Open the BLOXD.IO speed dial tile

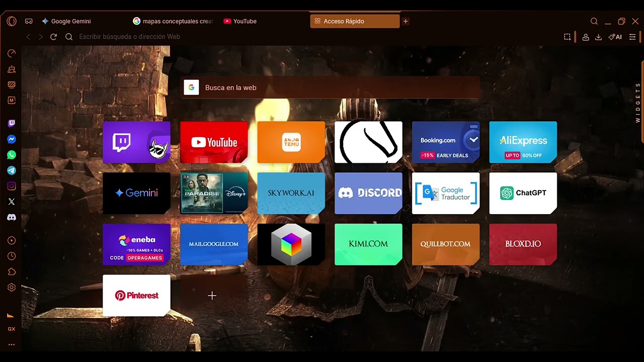(x=523, y=244)
